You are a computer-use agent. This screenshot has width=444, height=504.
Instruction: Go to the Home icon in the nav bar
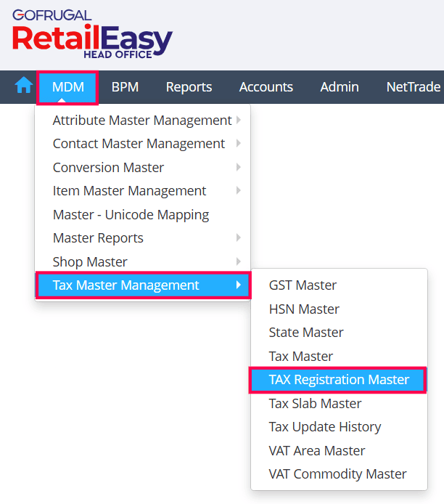(23, 86)
